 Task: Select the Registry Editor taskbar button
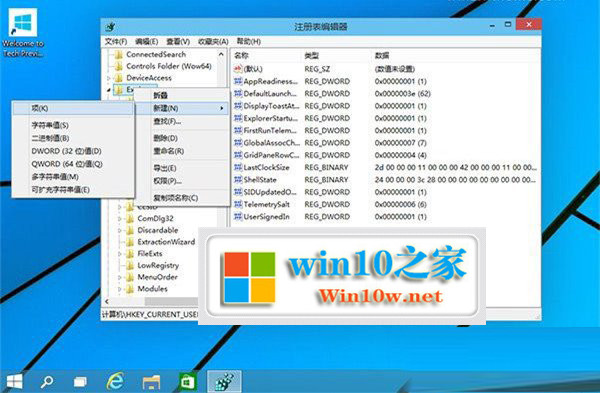[x=224, y=381]
